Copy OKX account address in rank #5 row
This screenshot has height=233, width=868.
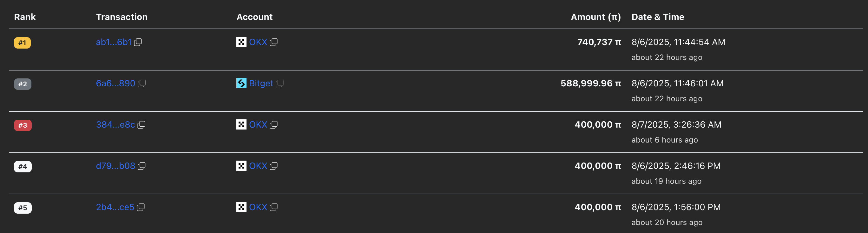[x=273, y=207]
